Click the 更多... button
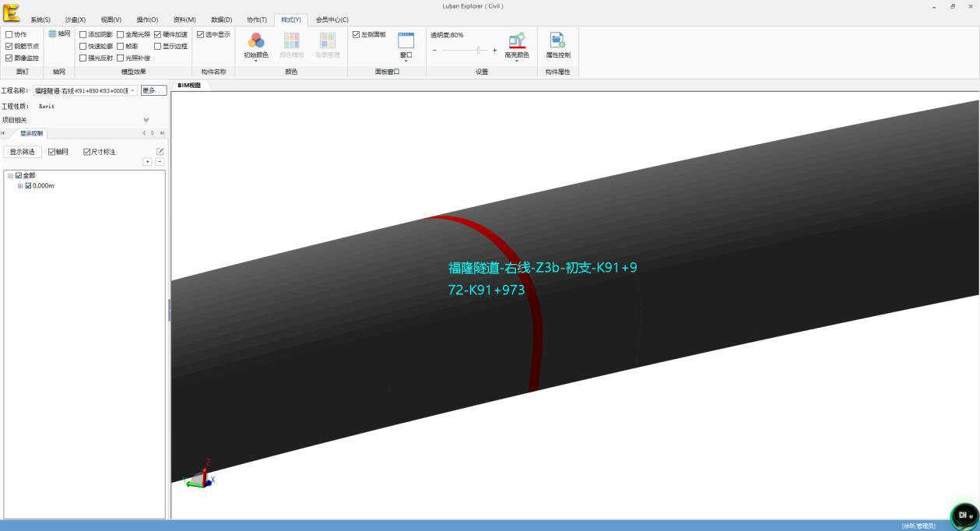Screen dimensions: 980x531 pos(153,90)
